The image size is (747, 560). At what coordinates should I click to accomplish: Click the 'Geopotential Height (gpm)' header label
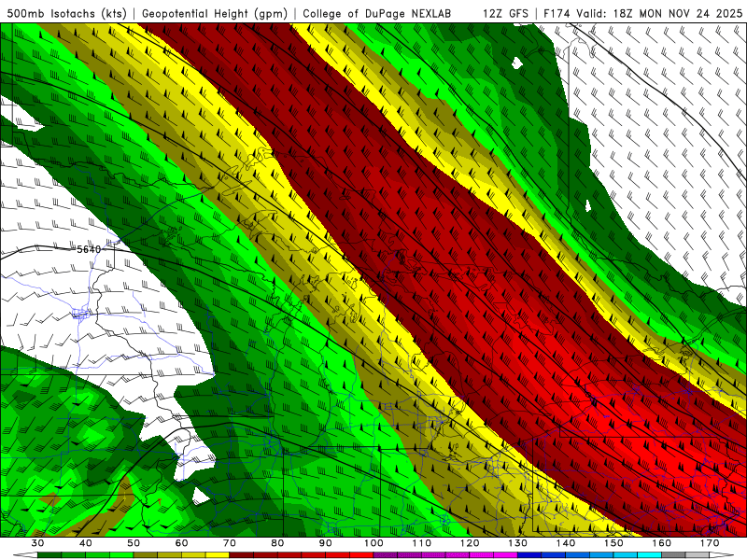coord(215,13)
